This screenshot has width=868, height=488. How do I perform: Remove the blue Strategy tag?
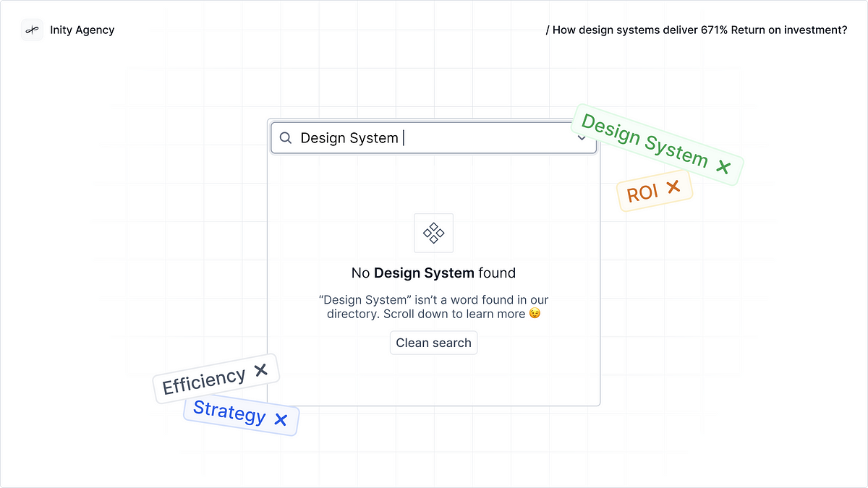(x=281, y=418)
